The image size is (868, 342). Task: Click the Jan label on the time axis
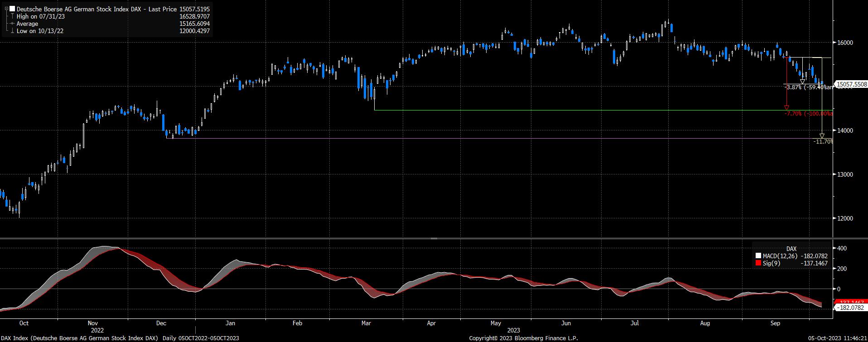click(x=230, y=323)
